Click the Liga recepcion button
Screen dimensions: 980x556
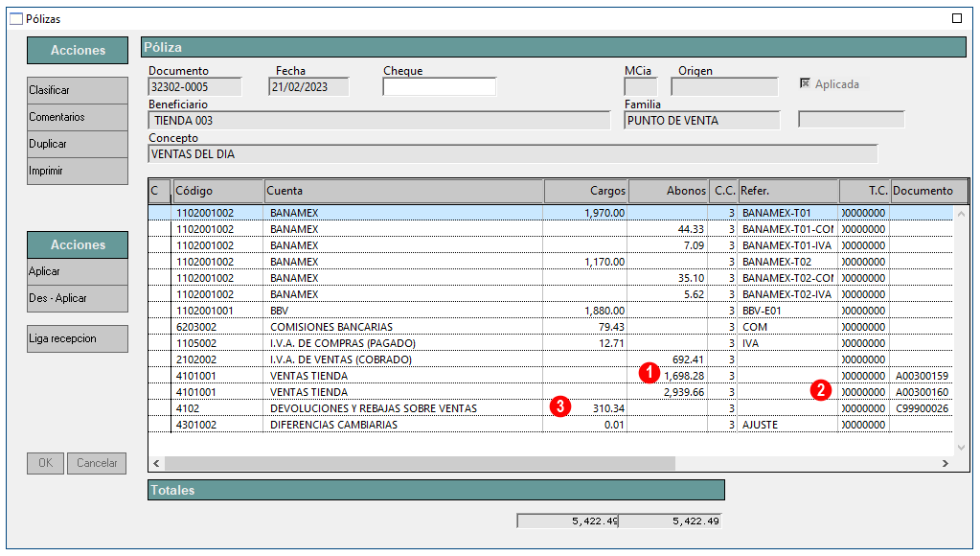coord(78,338)
